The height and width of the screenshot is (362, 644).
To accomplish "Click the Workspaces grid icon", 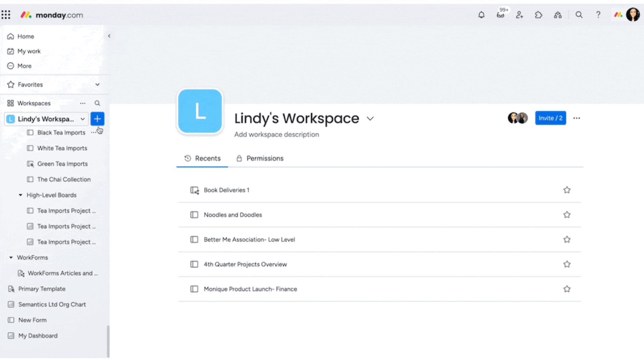I will click(x=10, y=103).
